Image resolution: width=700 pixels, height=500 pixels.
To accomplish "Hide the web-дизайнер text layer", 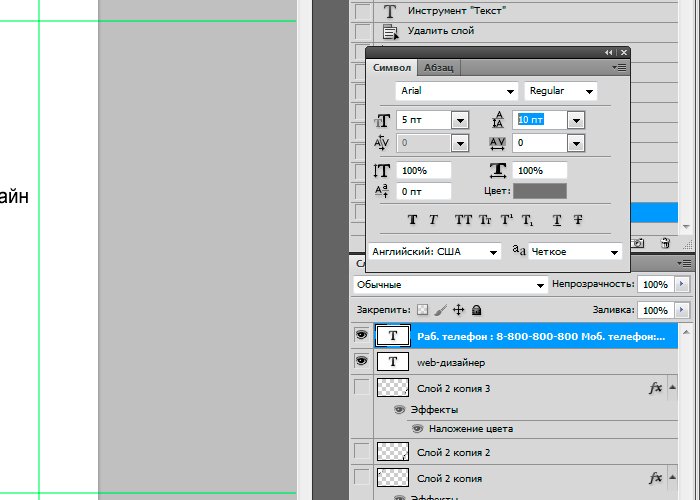I will [361, 361].
